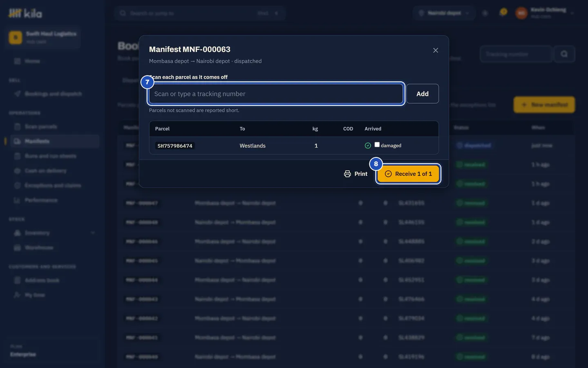Image resolution: width=588 pixels, height=368 pixels.
Task: Open the notifications bell in the top bar
Action: (x=503, y=13)
